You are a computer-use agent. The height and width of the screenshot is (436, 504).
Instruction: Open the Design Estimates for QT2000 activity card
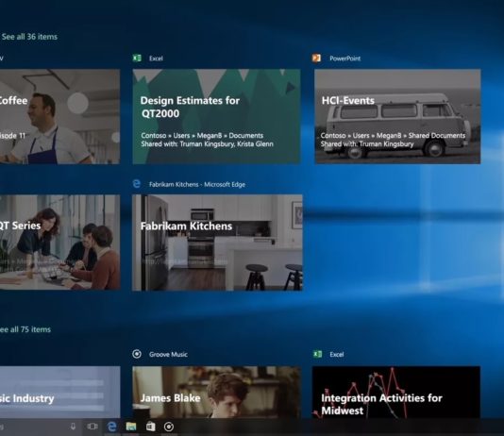[217, 116]
